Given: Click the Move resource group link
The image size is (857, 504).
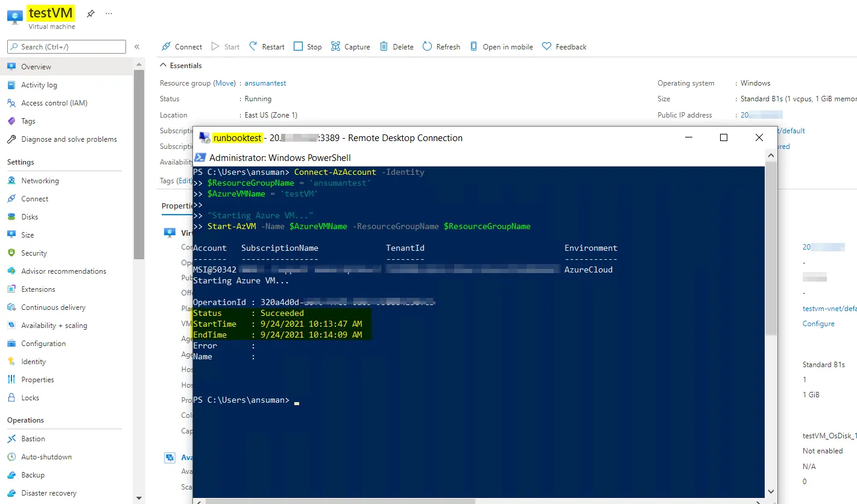Looking at the screenshot, I should pyautogui.click(x=225, y=83).
